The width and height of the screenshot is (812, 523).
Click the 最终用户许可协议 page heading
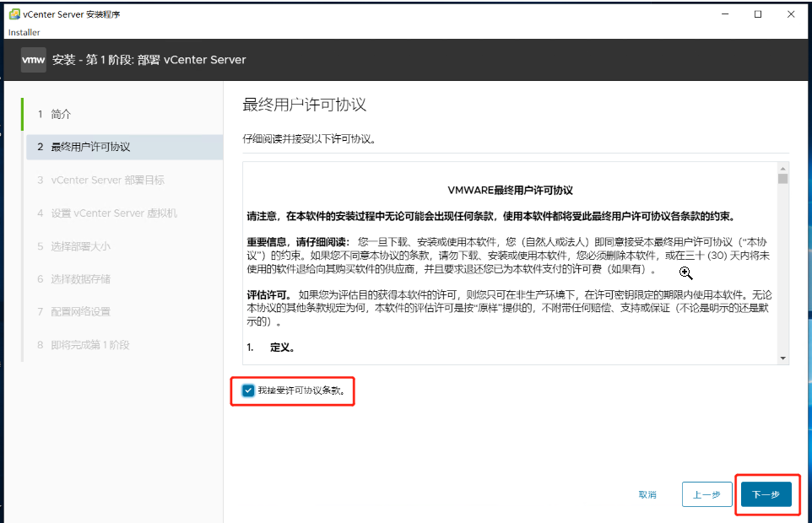click(305, 105)
